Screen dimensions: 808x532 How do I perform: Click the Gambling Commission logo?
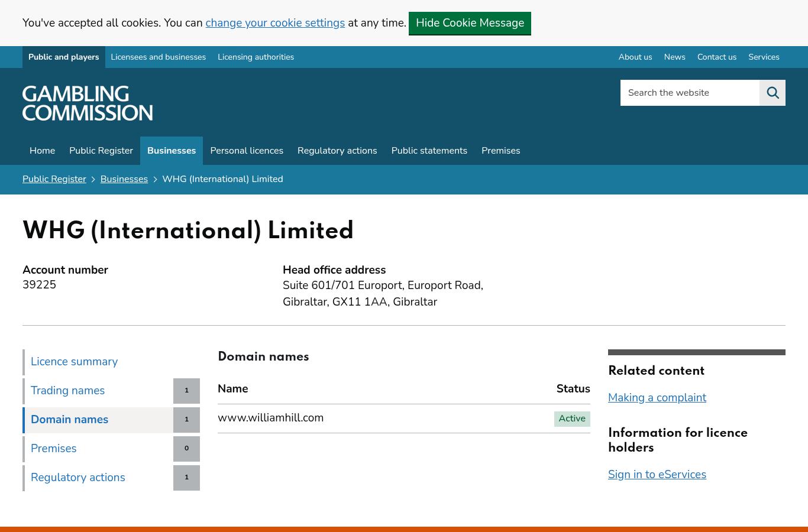pyautogui.click(x=88, y=103)
